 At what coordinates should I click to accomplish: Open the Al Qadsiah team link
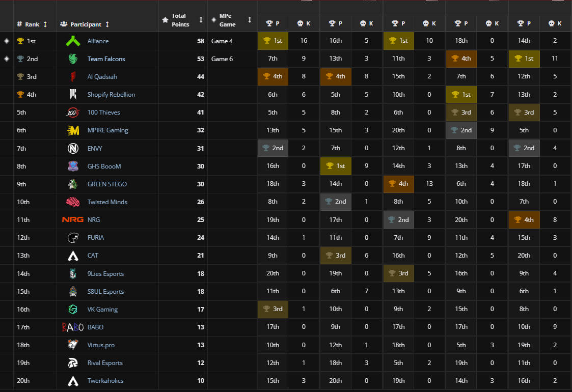(x=102, y=76)
